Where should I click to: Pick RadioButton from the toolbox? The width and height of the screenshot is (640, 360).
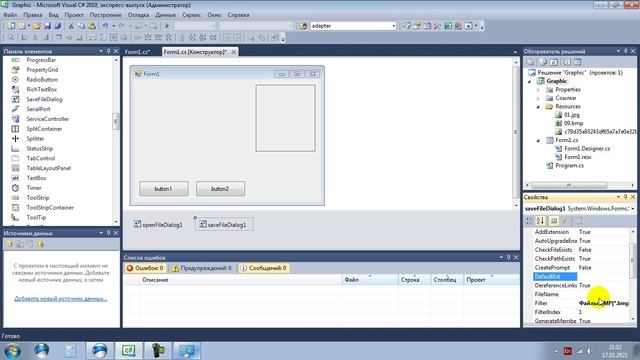click(x=42, y=80)
